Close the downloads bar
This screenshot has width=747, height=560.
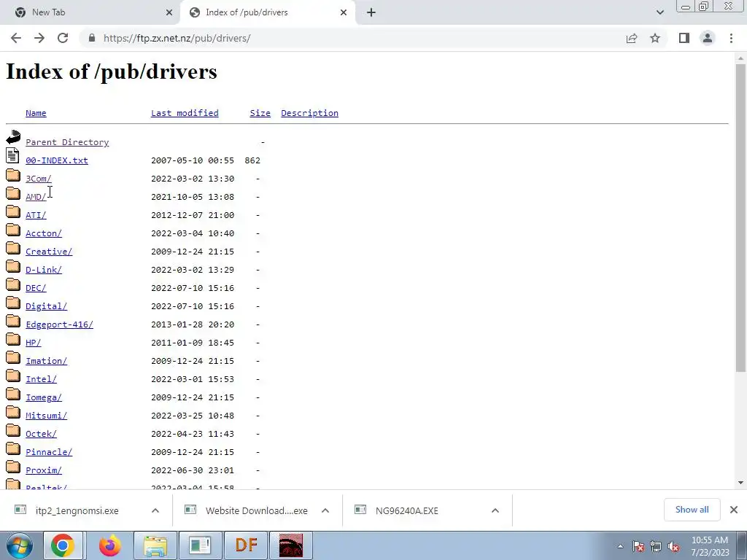[x=734, y=510]
